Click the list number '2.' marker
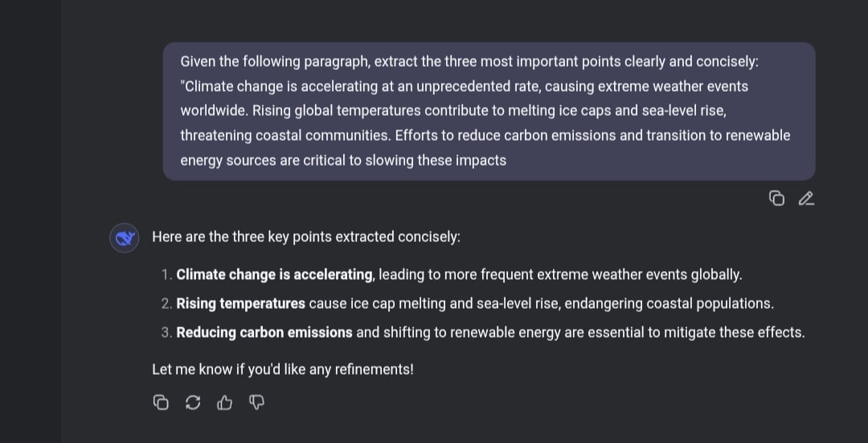 pos(167,304)
